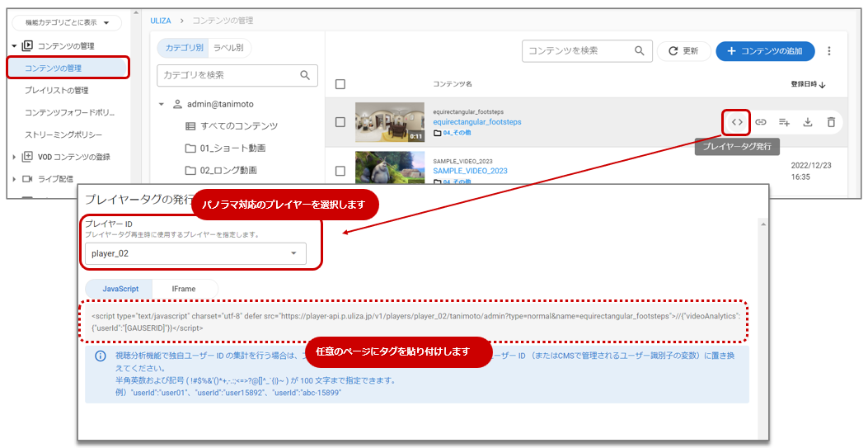Image resolution: width=868 pixels, height=448 pixels.
Task: Open the equirectangular_footsteps content link
Action: [477, 122]
